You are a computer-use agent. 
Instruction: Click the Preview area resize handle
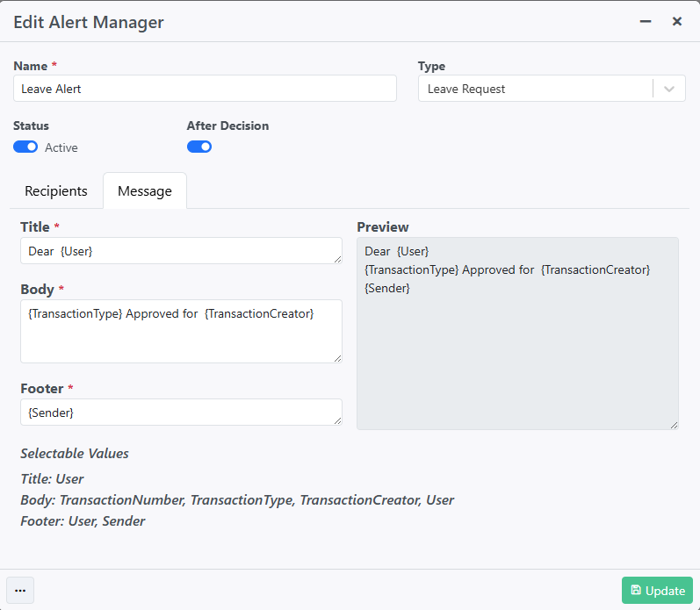tap(675, 426)
